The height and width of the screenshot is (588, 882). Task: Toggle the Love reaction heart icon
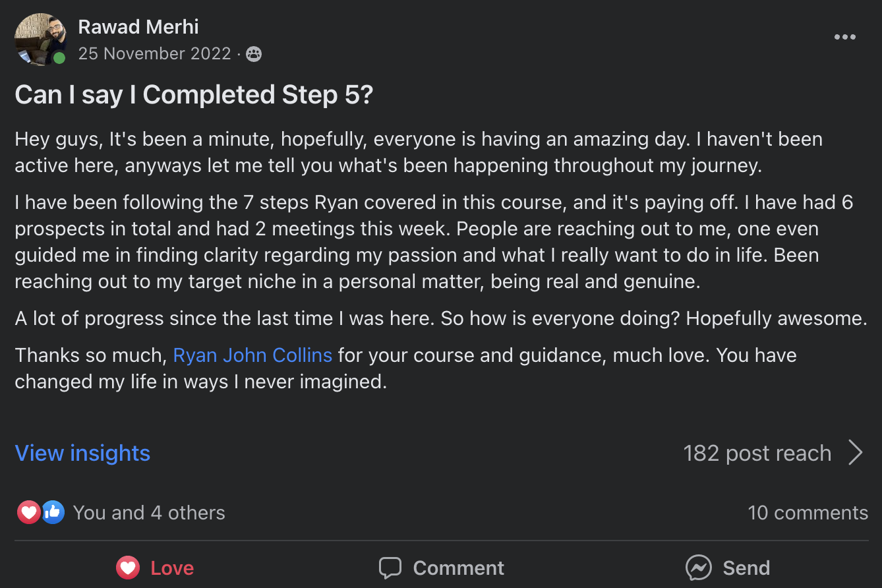coord(128,568)
